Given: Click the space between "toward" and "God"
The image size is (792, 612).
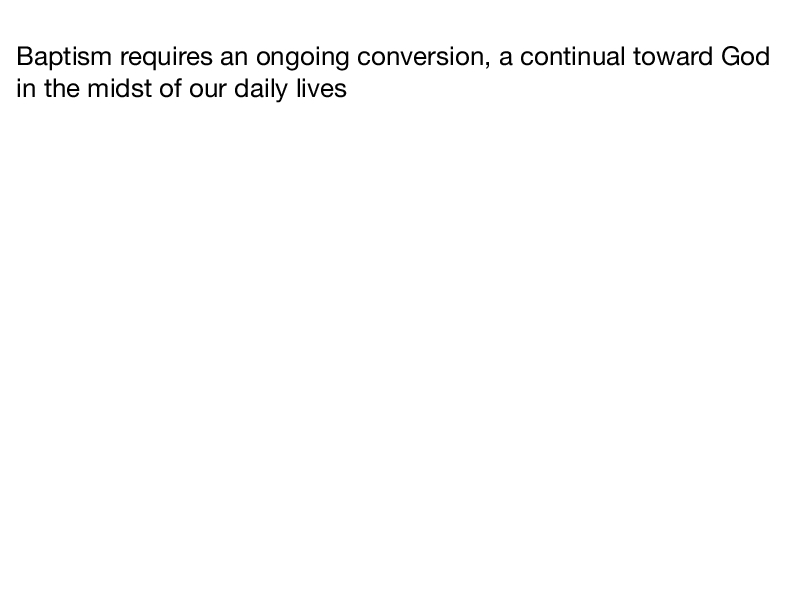Looking at the screenshot, I should point(717,57).
